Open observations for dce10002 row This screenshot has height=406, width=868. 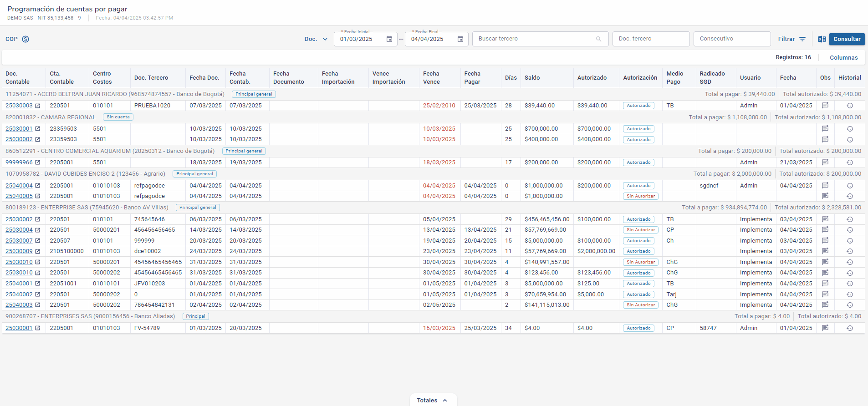(x=825, y=251)
